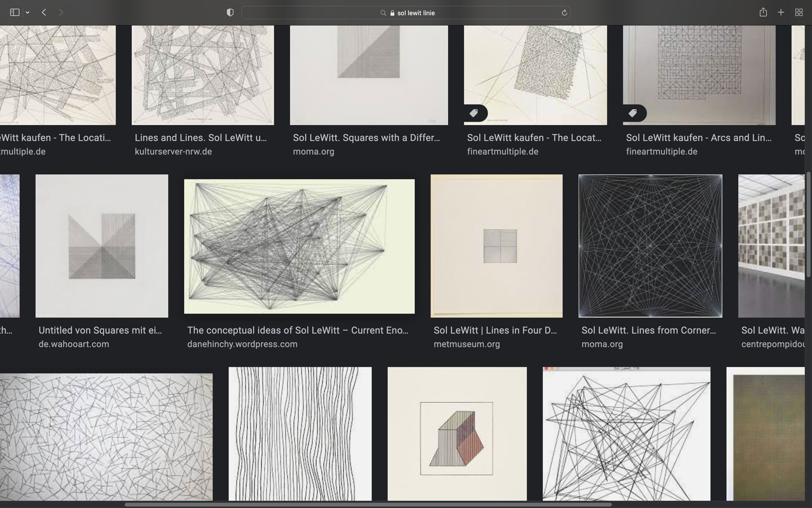Open the sidebar options dropdown chevron
Image resolution: width=812 pixels, height=508 pixels.
(27, 13)
